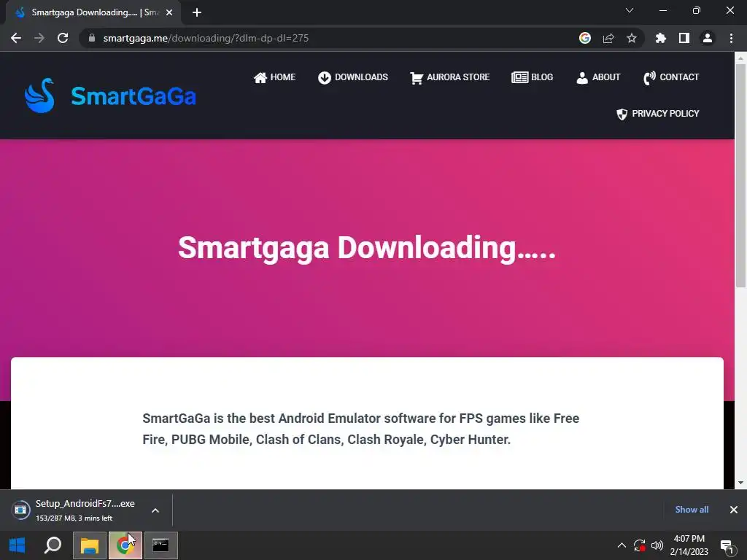Click the 153/287 MB download status text
The image size is (747, 560).
coord(74,518)
